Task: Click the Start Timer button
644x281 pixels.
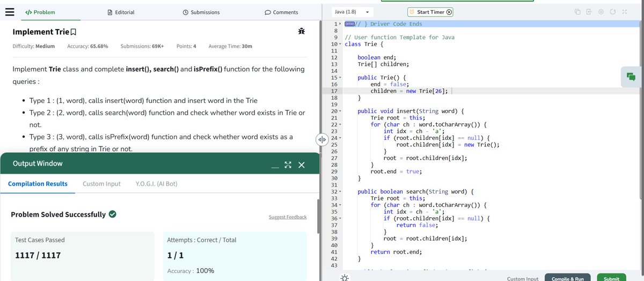Action: point(431,12)
